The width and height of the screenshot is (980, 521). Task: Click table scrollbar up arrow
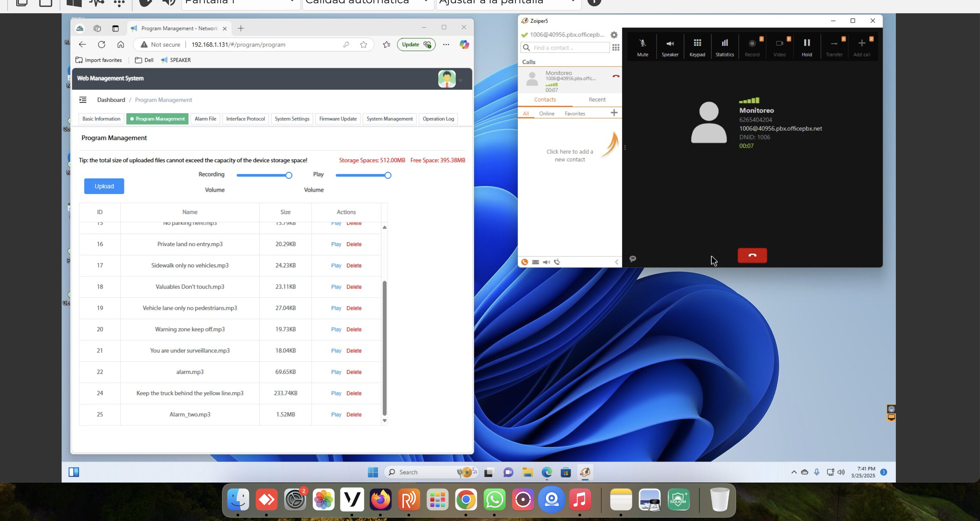(x=384, y=227)
